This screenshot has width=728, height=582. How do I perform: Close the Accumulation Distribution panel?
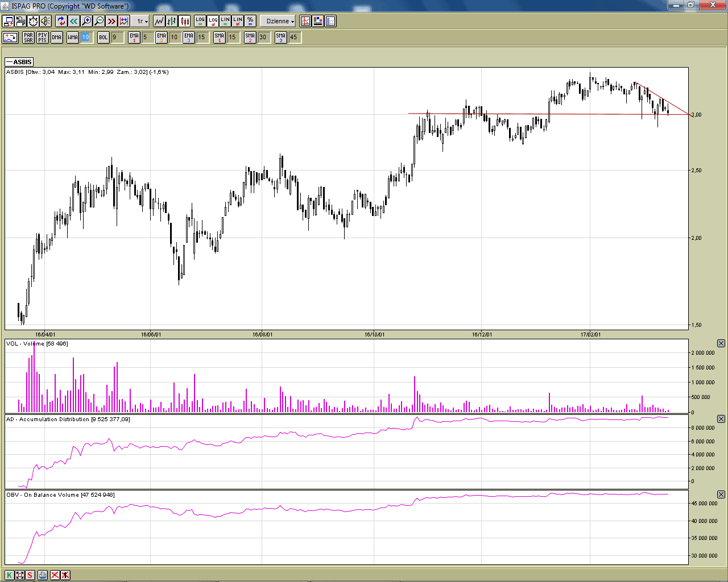(721, 419)
